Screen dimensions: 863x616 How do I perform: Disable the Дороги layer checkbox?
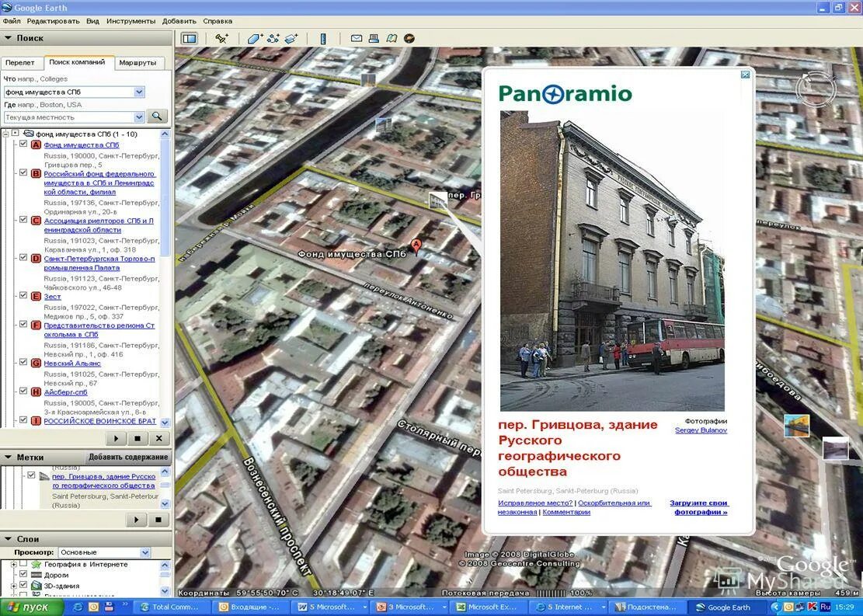point(23,574)
